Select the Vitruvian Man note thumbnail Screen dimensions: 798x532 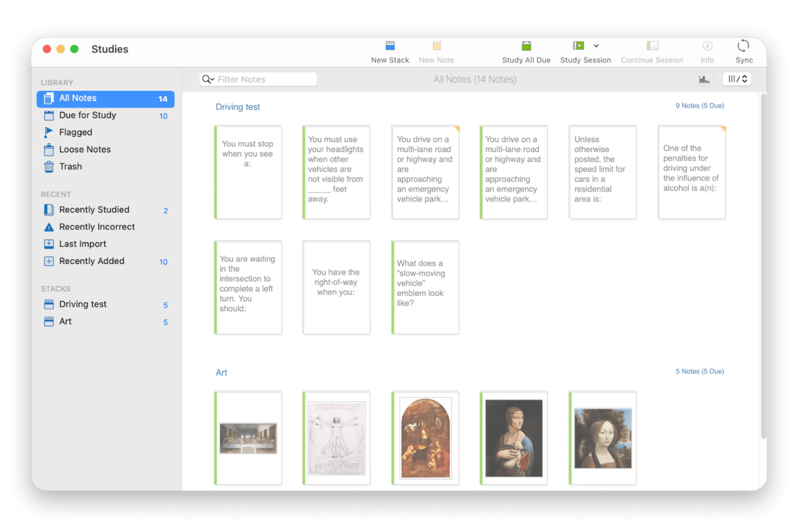click(x=337, y=438)
